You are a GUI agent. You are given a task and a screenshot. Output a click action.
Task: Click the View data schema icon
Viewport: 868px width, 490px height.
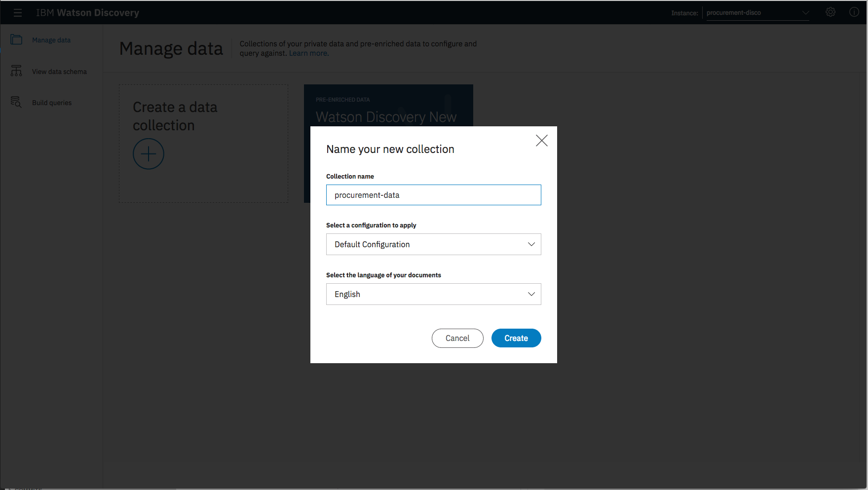point(16,71)
